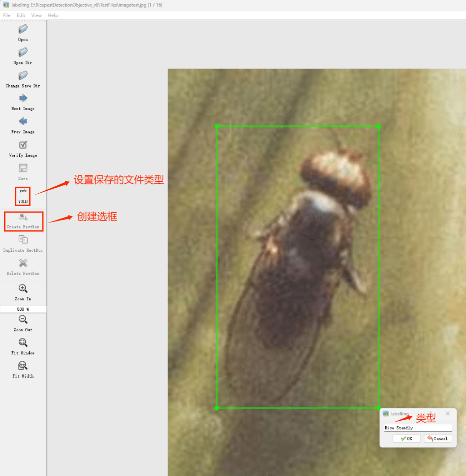Open the File menu

point(7,15)
